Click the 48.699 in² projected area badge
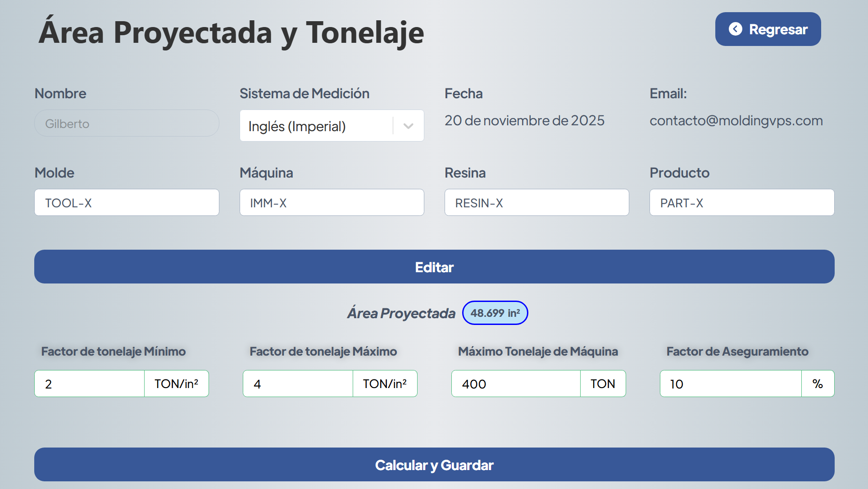The image size is (868, 489). tap(495, 313)
